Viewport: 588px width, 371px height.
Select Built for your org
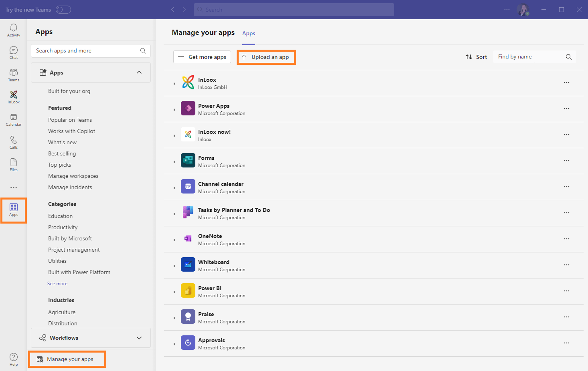click(69, 91)
